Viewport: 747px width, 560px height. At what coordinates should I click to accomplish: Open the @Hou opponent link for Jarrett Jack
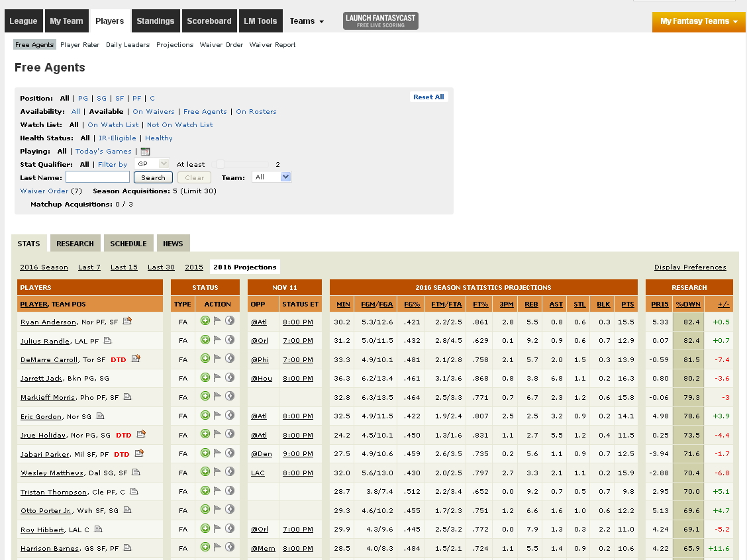pos(262,379)
